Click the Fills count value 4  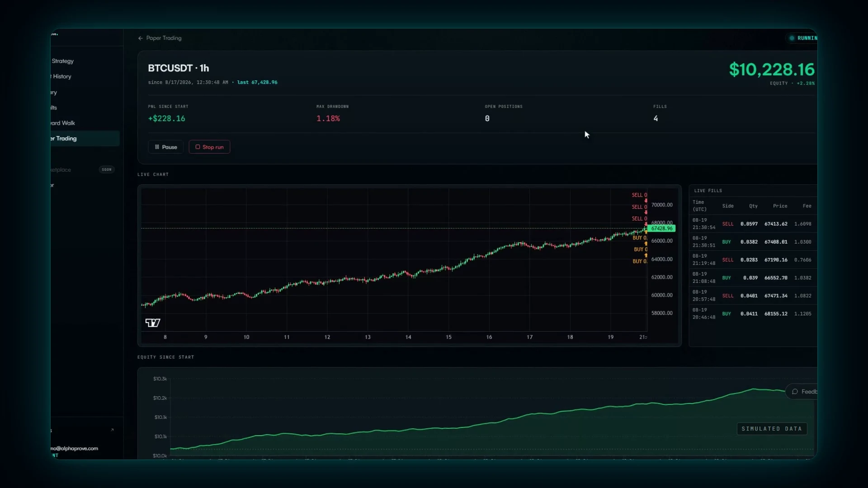click(656, 119)
